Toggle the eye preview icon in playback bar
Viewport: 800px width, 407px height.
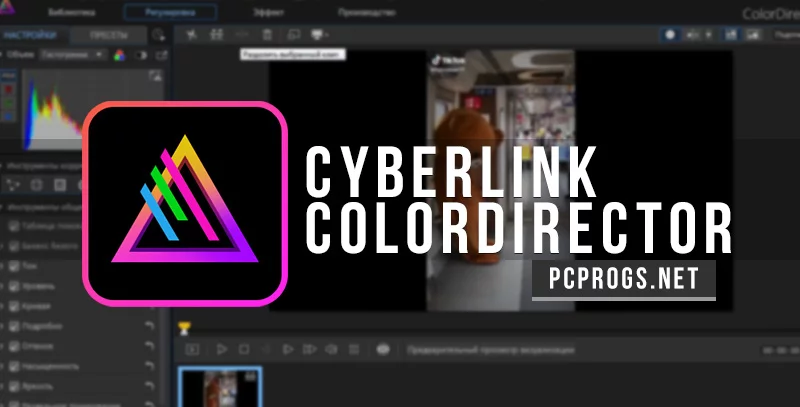(383, 349)
